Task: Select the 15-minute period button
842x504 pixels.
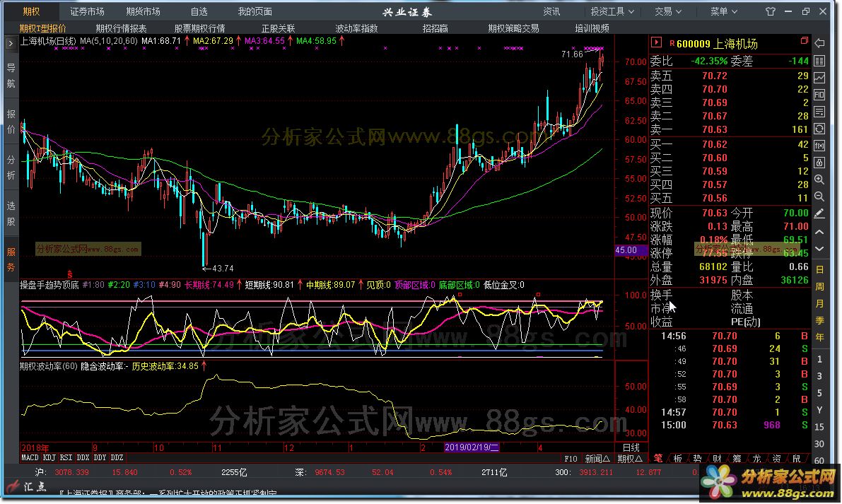Action: pos(819,427)
